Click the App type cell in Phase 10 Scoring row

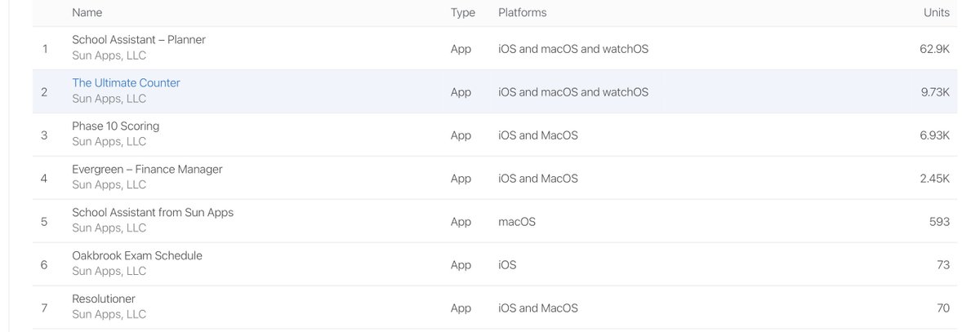click(461, 135)
